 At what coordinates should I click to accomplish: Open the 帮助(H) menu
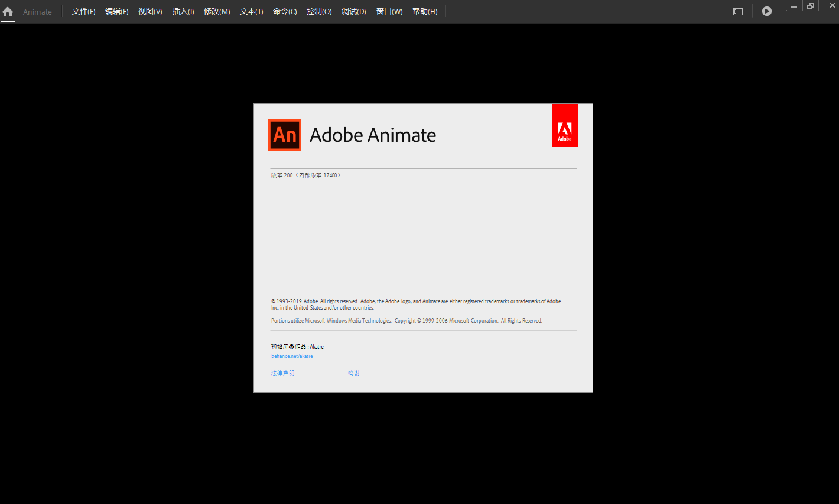[424, 11]
